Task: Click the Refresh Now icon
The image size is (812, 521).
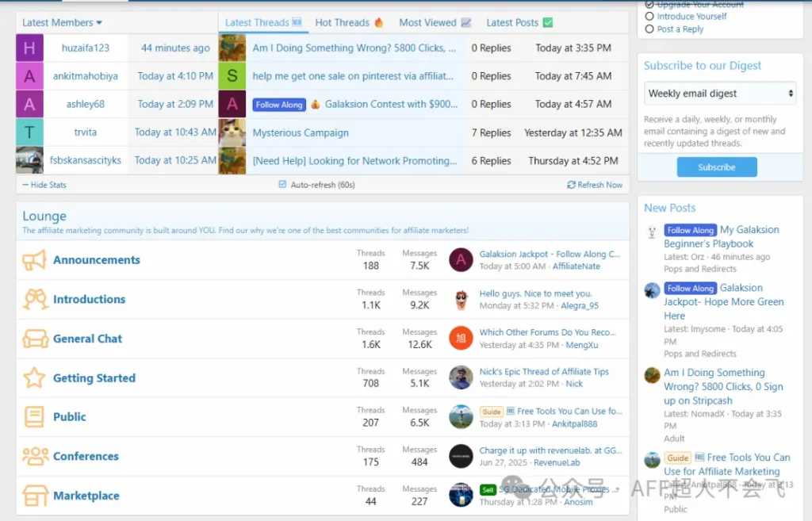Action: pyautogui.click(x=571, y=185)
